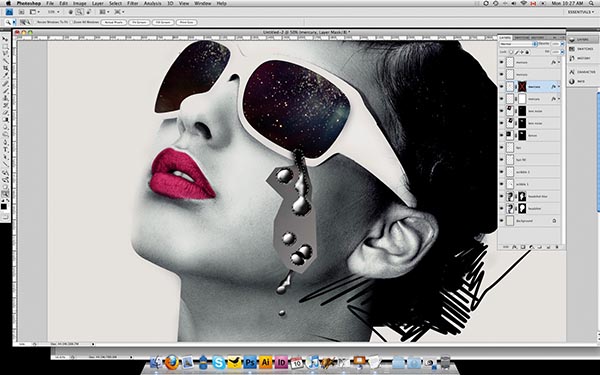Click the Fit Screen button
600x375 pixels.
click(139, 22)
